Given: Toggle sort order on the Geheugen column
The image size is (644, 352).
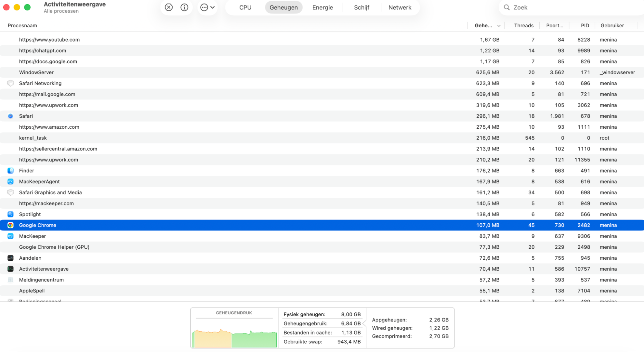Looking at the screenshot, I should click(485, 25).
